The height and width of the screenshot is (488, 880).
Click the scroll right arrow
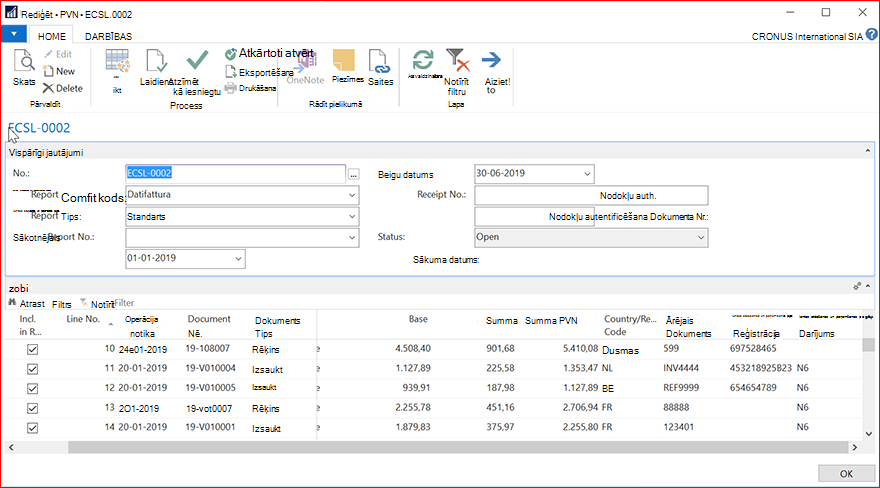855,447
